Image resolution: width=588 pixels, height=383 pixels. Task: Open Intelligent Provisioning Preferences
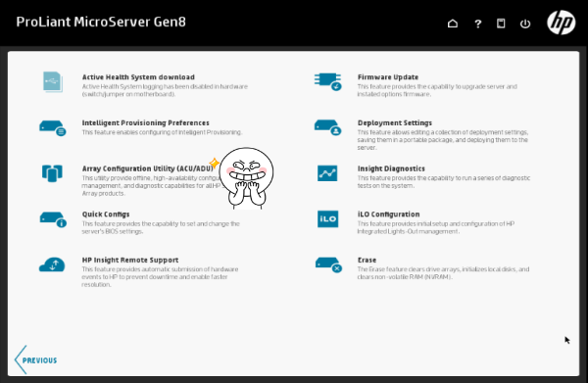[x=145, y=122]
